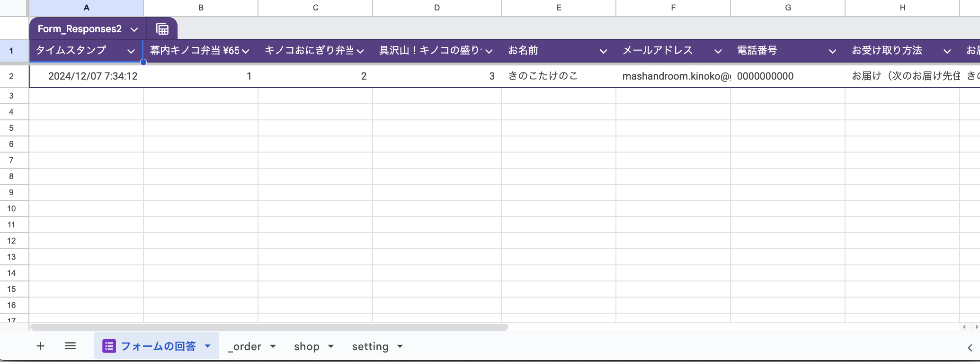
Task: Open the 幕内キノコ弁当 column dropdown arrow
Action: click(246, 51)
